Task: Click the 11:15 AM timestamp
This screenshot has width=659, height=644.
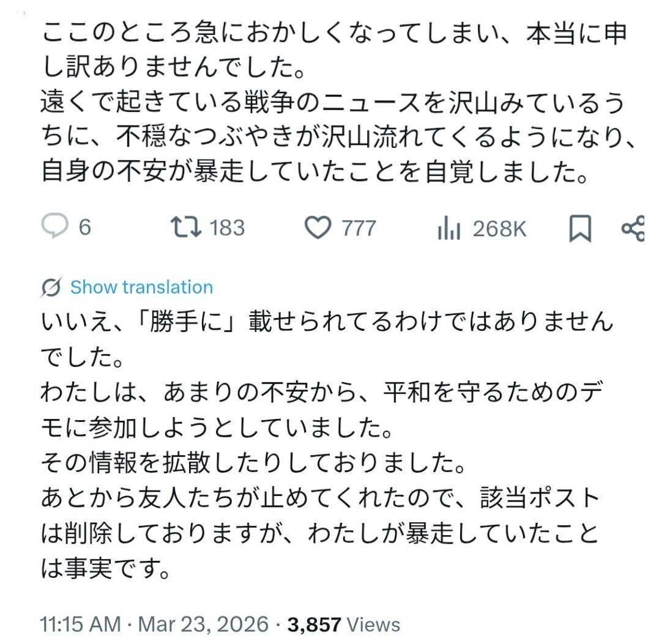Action: click(x=80, y=624)
